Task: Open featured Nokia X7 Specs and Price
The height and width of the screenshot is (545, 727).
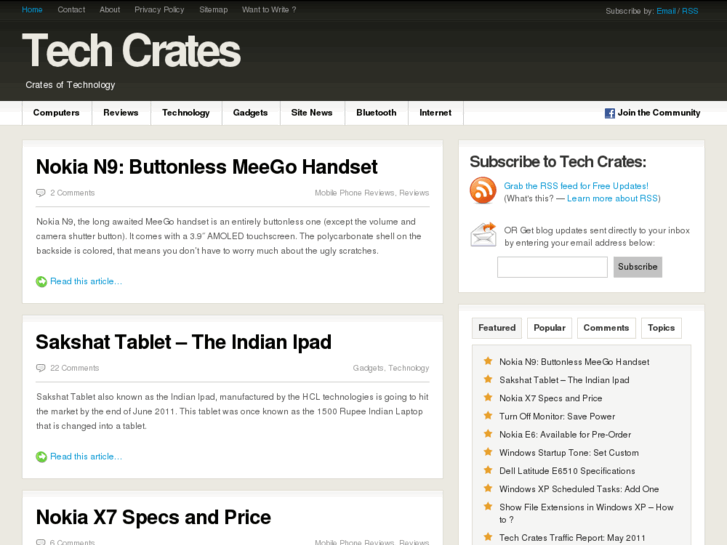Action: tap(551, 398)
